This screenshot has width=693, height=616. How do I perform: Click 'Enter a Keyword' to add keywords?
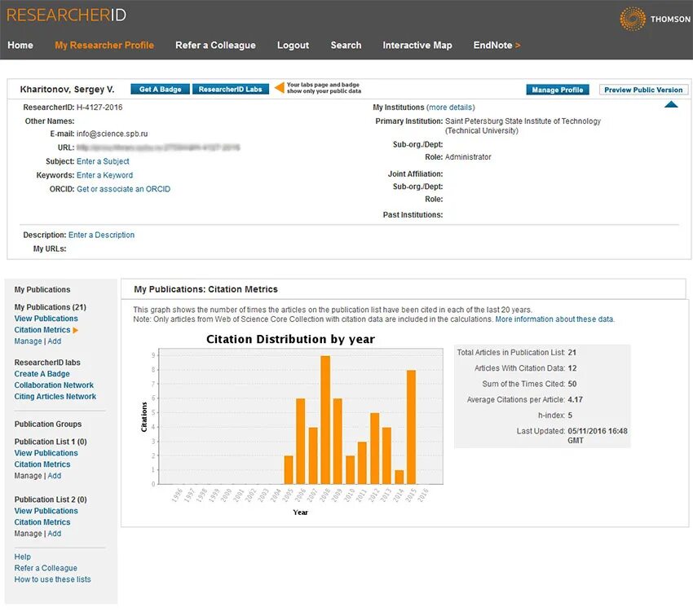tap(104, 174)
